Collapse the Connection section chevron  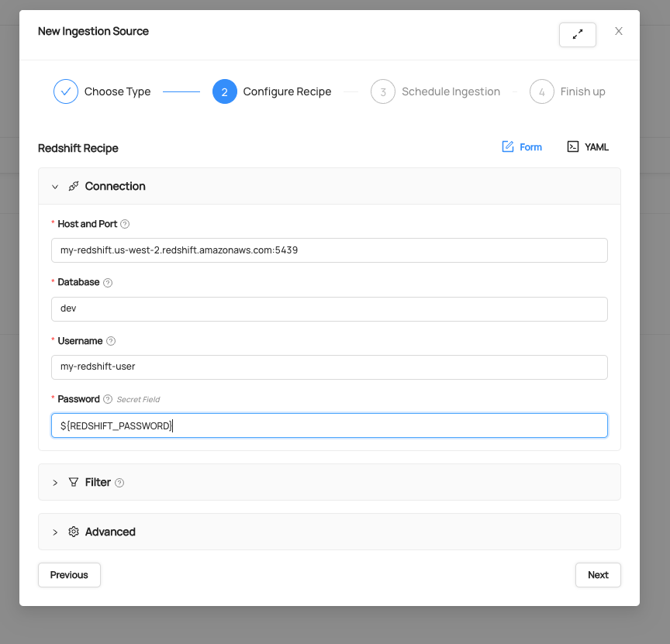point(55,187)
